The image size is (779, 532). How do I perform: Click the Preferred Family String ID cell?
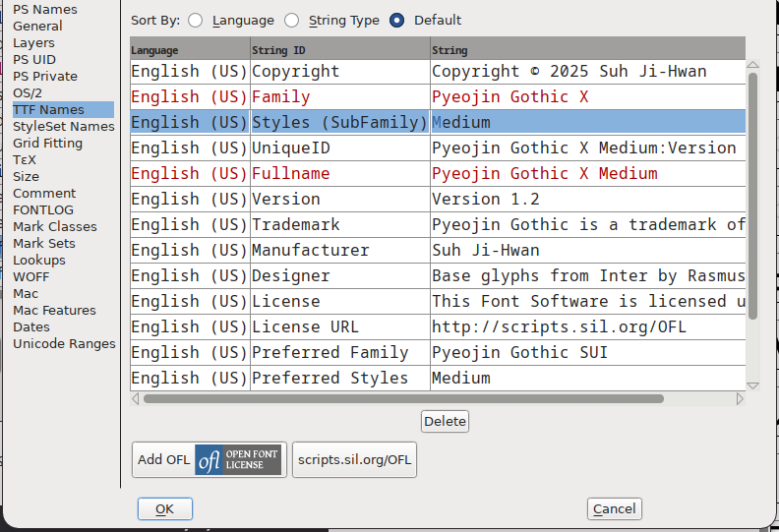[340, 353]
